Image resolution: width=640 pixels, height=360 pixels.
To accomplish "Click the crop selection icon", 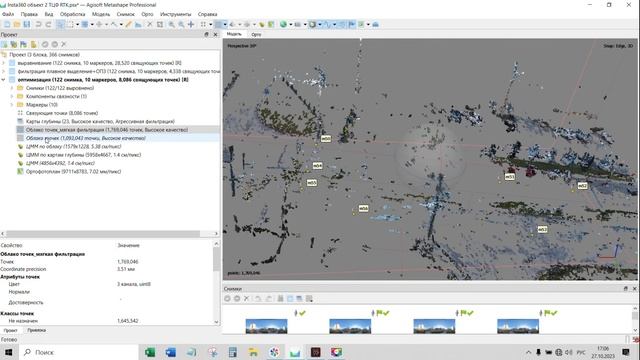I will pyautogui.click(x=160, y=24).
